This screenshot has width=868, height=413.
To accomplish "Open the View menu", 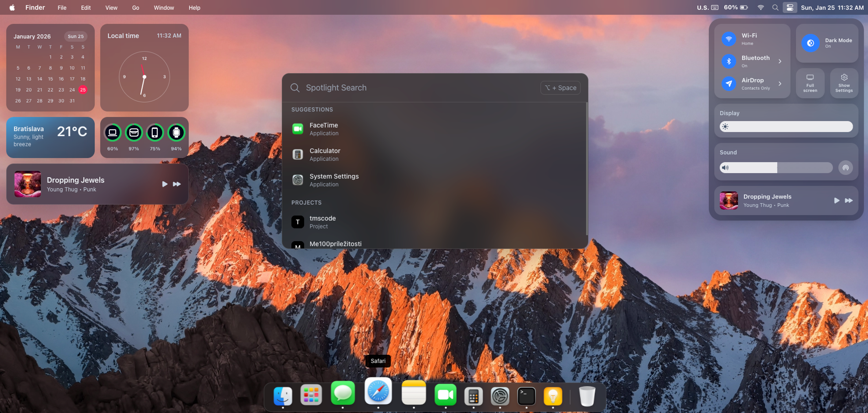I will tap(111, 8).
